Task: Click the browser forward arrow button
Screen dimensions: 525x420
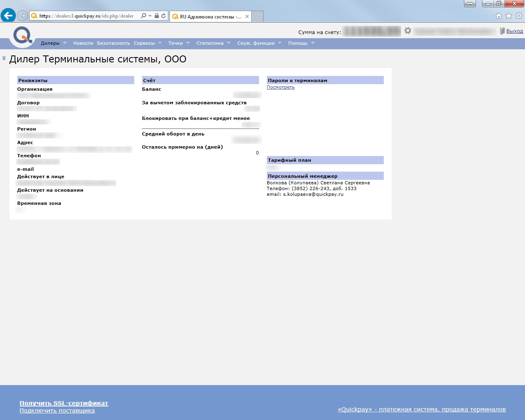Action: point(23,16)
